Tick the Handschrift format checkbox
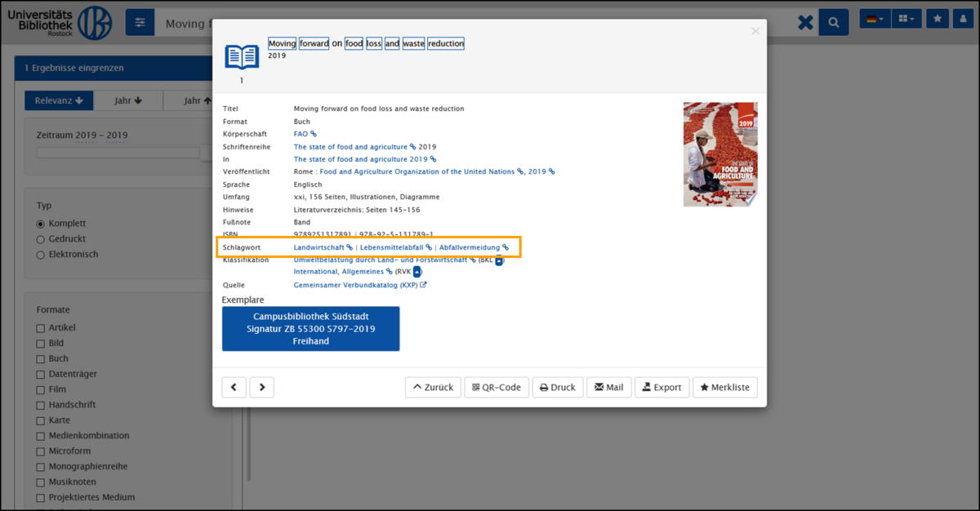The width and height of the screenshot is (980, 511). [x=41, y=405]
